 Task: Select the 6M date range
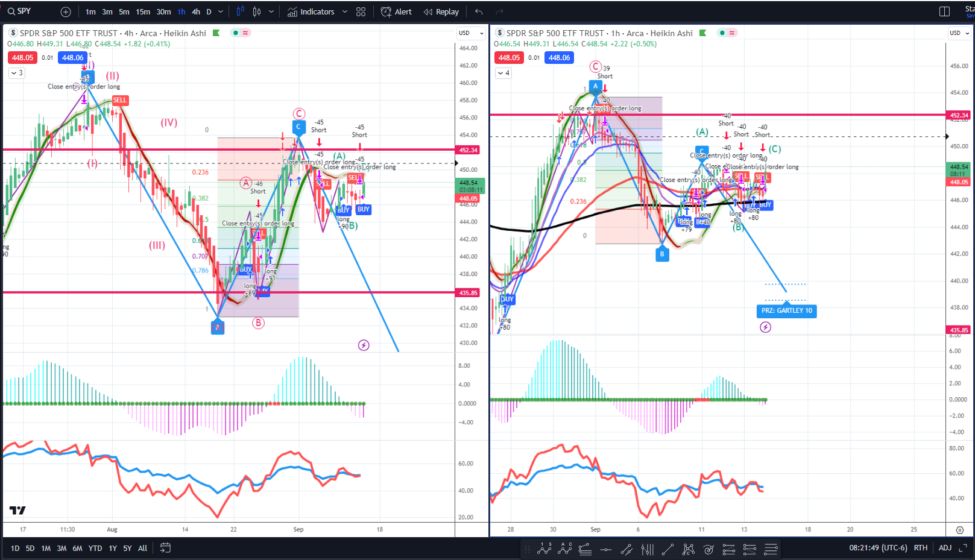click(77, 549)
